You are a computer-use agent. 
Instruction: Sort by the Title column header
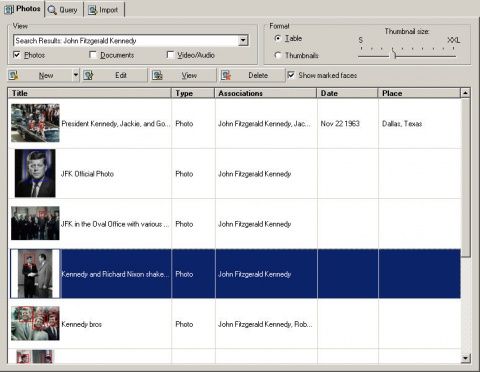coord(89,93)
